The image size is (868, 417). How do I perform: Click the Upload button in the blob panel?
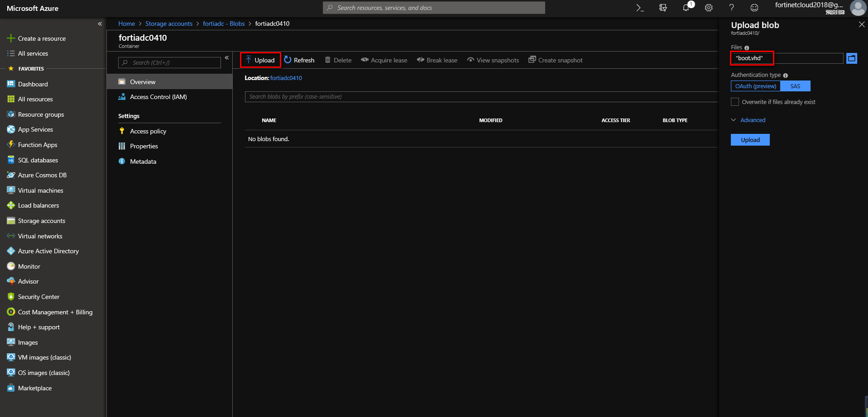(x=750, y=139)
